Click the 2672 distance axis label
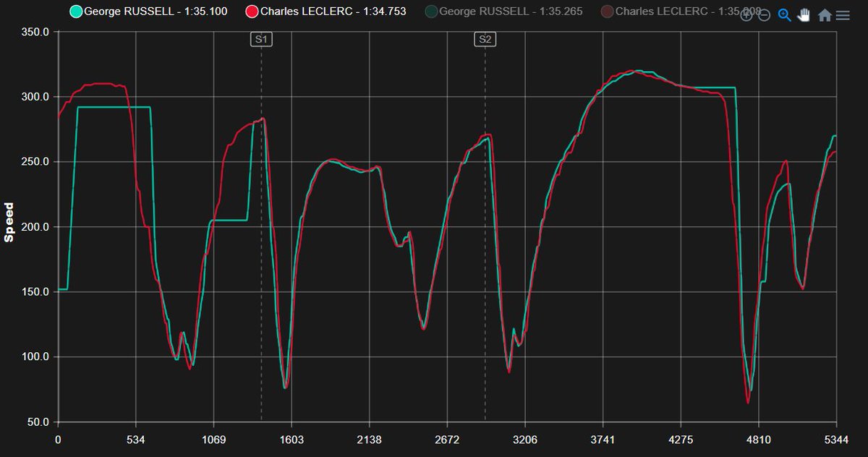868x457 pixels. click(x=447, y=439)
